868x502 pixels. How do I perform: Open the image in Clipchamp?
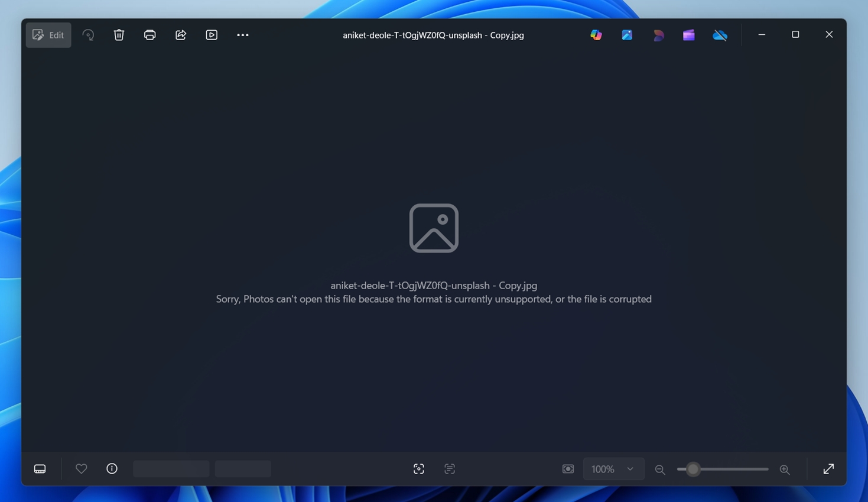688,35
